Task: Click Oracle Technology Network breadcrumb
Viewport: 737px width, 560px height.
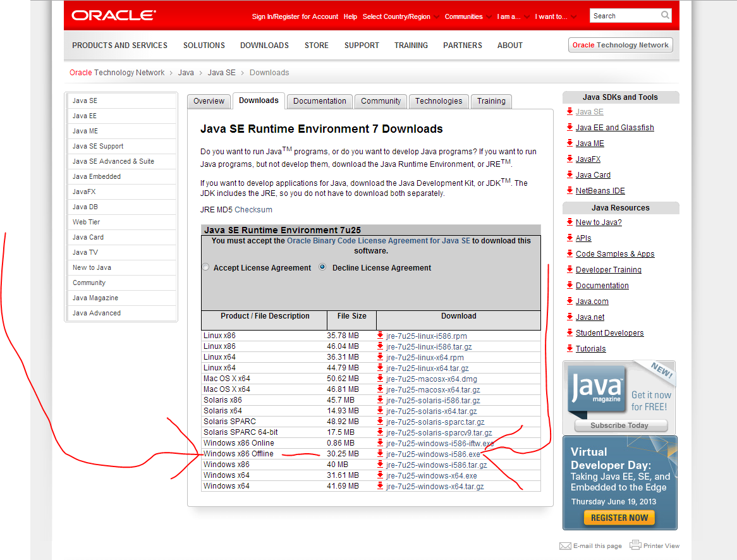Action: coord(117,73)
